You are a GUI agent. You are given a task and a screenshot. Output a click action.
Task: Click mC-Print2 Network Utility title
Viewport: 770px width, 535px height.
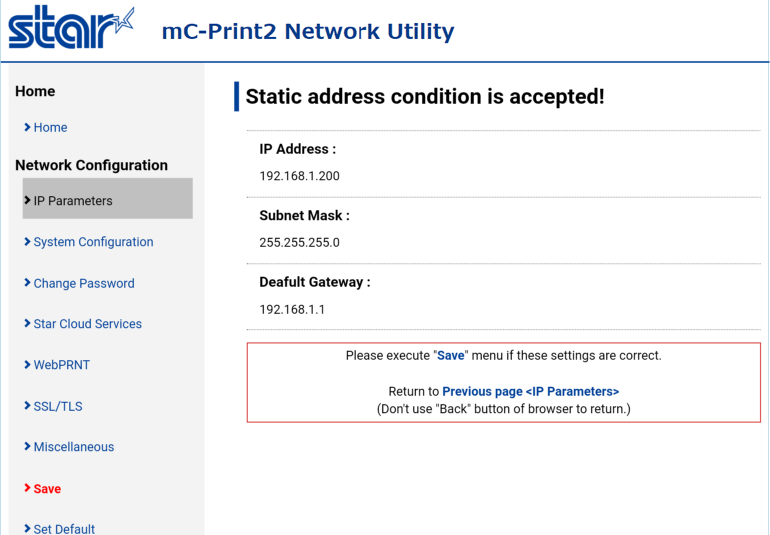click(308, 32)
